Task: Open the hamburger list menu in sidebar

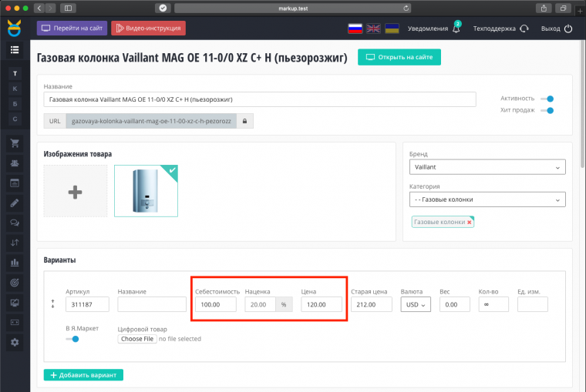Action: pos(14,50)
